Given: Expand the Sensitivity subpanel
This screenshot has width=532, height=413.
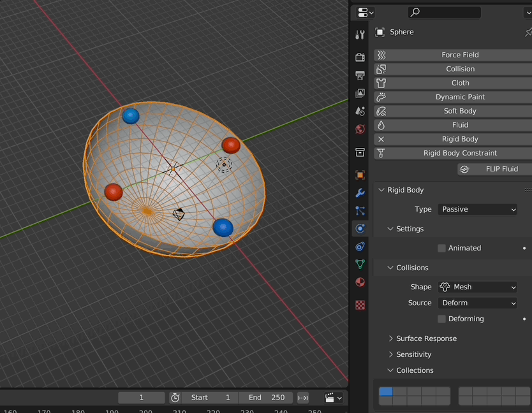Looking at the screenshot, I should (390, 354).
